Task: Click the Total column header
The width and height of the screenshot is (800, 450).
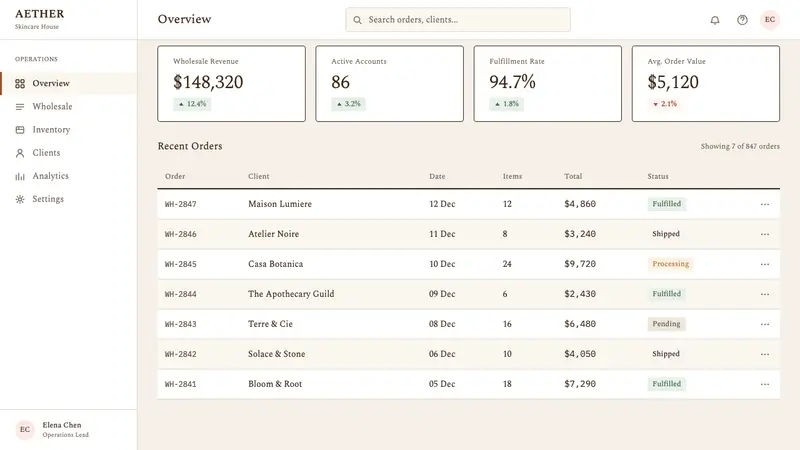Action: pos(573,176)
